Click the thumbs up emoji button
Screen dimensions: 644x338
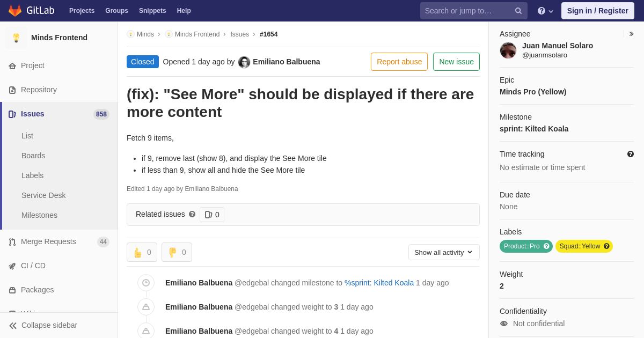142,252
